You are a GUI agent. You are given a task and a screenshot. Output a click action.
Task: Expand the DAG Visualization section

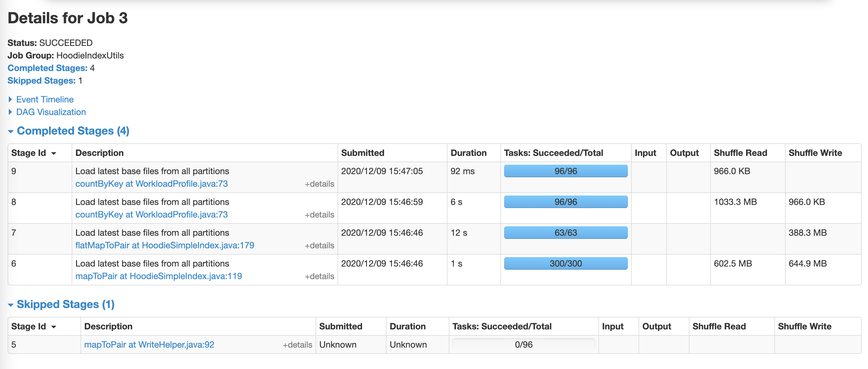tap(51, 112)
